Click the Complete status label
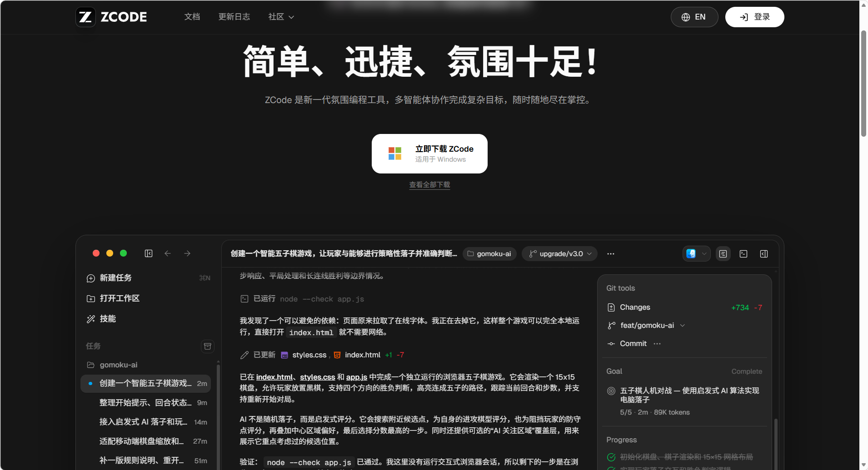Screen dimensions: 868x470 [747, 371]
